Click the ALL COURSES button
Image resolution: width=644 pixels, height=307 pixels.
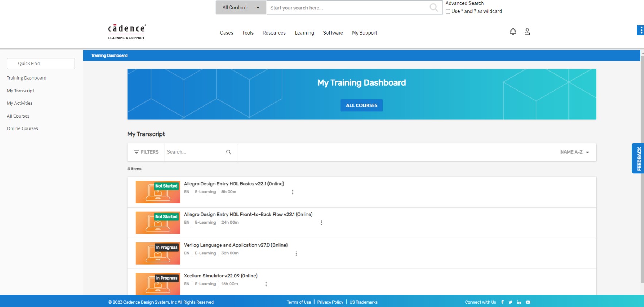point(361,105)
